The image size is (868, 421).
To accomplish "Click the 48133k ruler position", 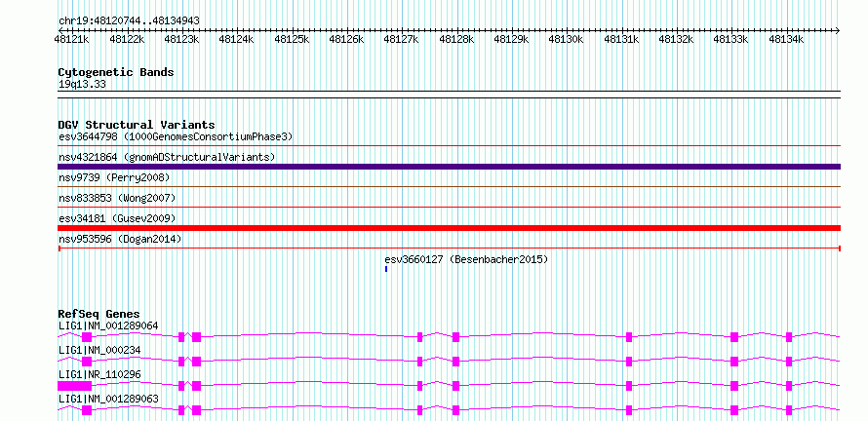I will click(x=731, y=39).
